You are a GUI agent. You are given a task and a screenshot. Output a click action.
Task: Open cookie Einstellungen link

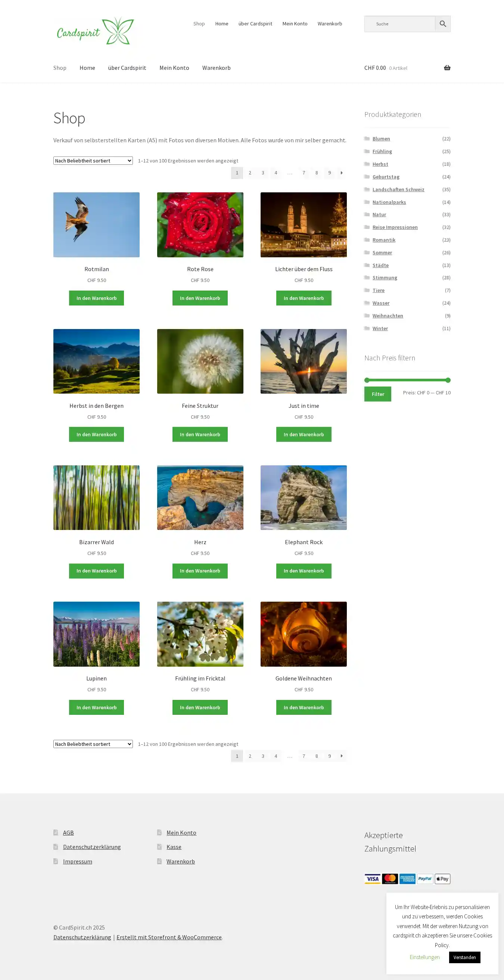(x=424, y=957)
